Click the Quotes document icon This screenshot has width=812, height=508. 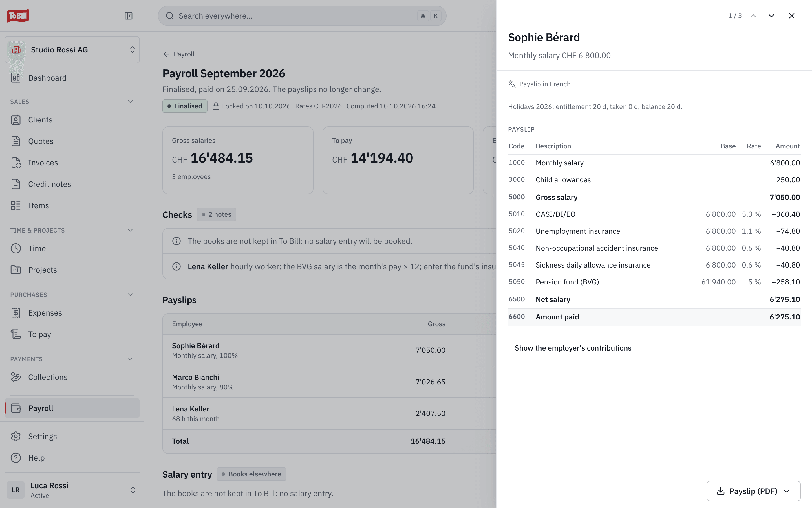coord(16,141)
